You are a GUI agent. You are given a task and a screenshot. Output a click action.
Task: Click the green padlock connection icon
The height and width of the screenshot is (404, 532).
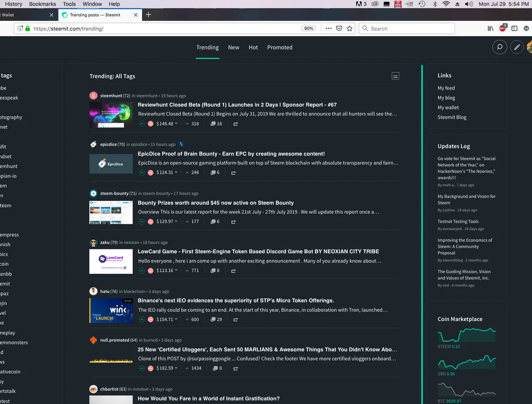click(x=28, y=28)
